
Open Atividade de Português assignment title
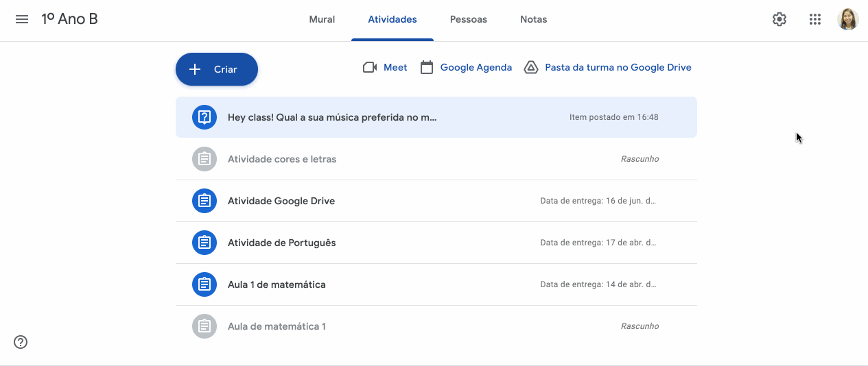(x=282, y=243)
